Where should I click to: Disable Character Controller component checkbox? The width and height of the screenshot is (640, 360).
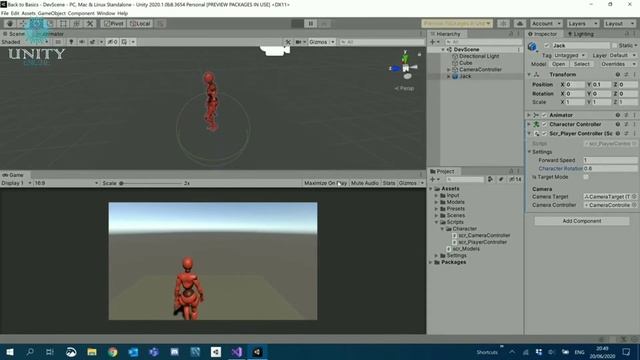[544, 124]
